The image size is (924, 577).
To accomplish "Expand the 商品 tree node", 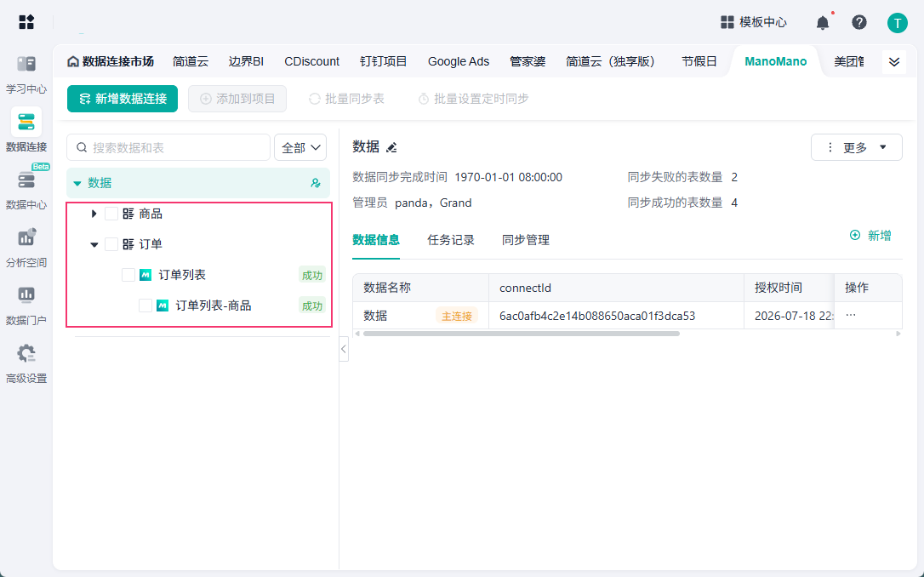I will 94,214.
